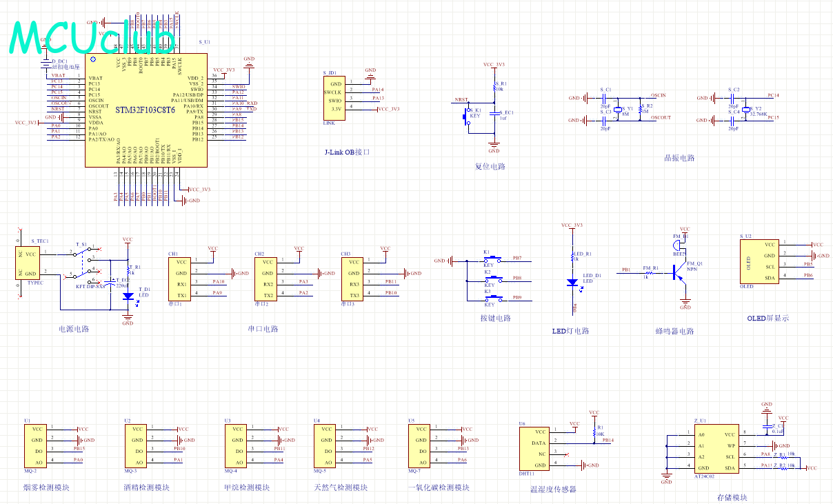The height and width of the screenshot is (504, 833).
Task: Click the FM_Q1 NPN transistor symbol
Action: click(x=676, y=273)
